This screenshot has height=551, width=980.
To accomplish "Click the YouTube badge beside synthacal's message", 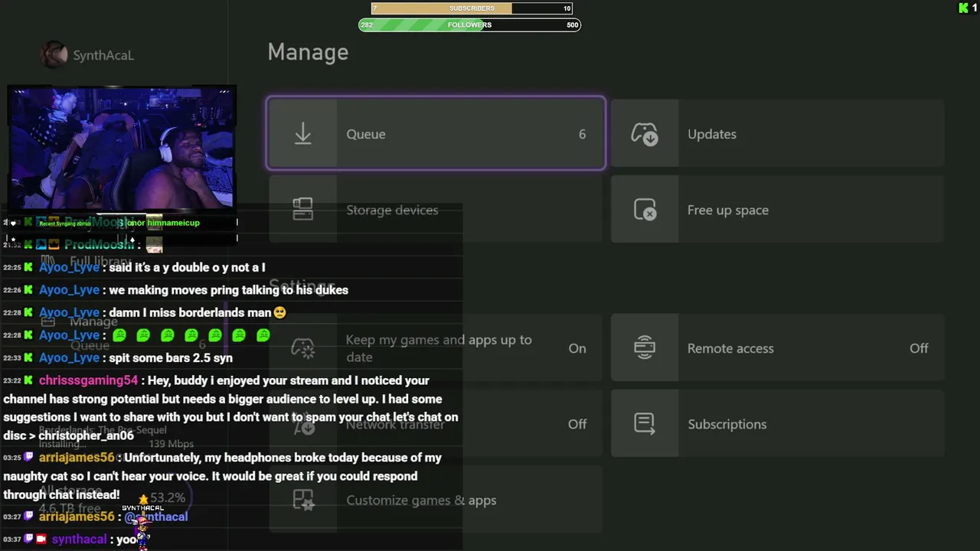I will point(41,539).
